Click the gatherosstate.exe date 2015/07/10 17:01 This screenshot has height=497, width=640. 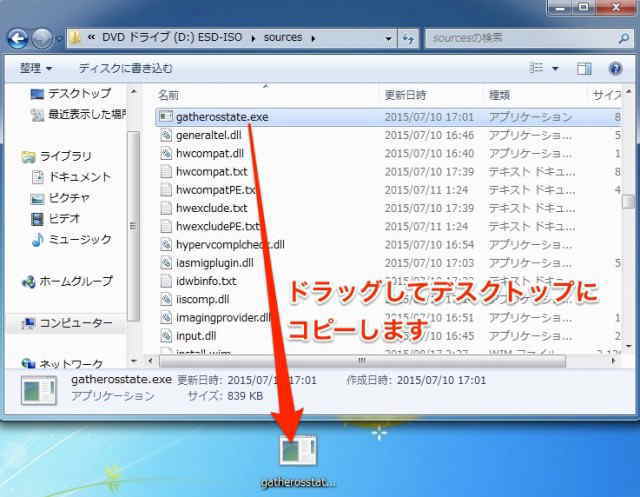429,117
